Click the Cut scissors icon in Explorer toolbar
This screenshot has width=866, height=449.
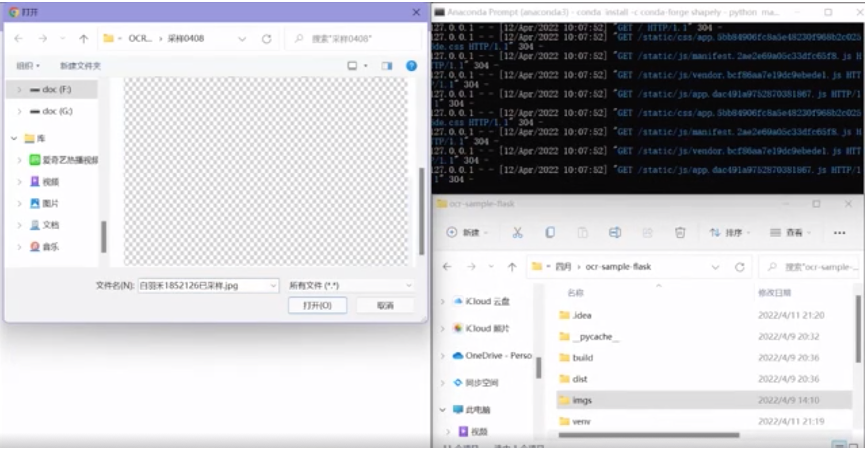point(517,232)
